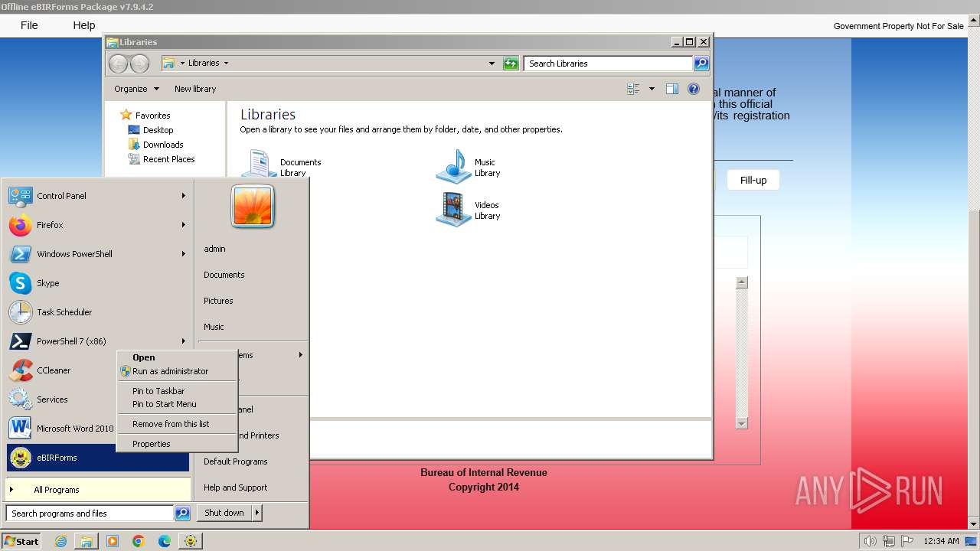Viewport: 980px width, 551px height.
Task: Expand Libraries breadcrumb arrow
Action: click(226, 64)
